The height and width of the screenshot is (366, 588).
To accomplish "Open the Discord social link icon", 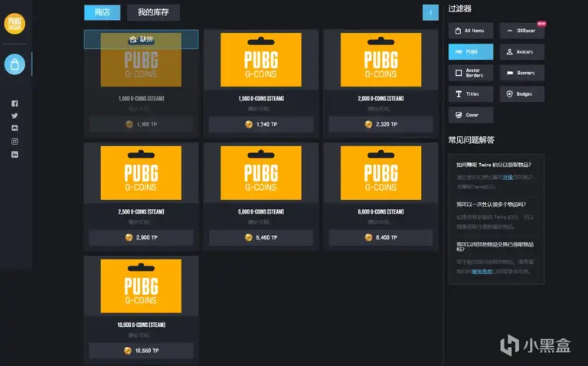I will 15,129.
